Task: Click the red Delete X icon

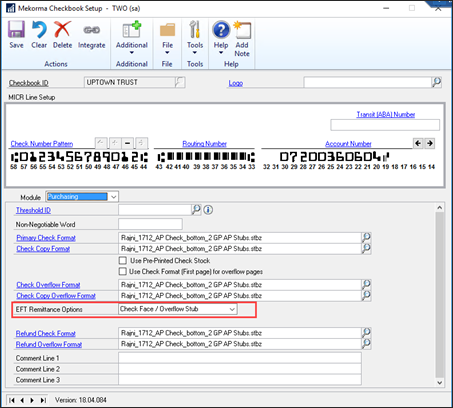Action: (62, 30)
